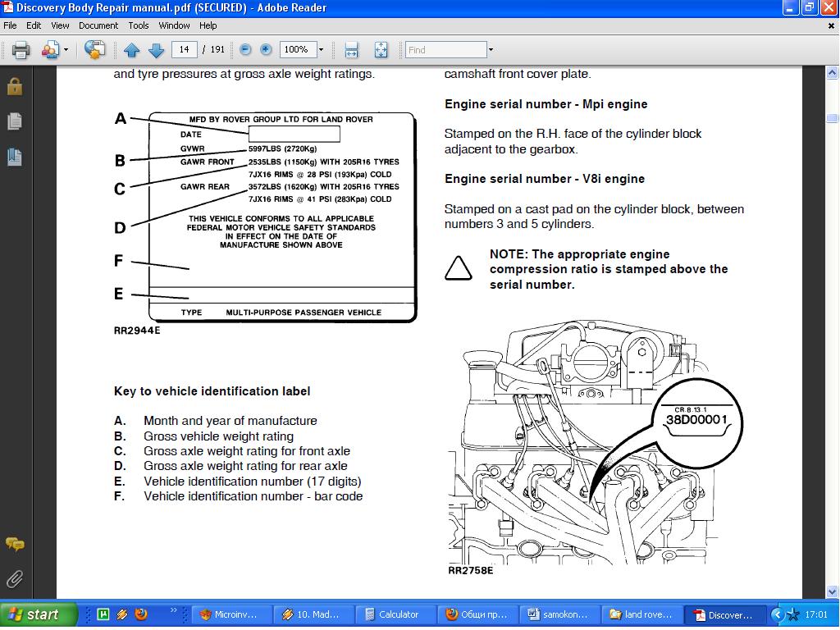Click the vertical scrollbar thumb
The height and width of the screenshot is (630, 840).
tap(832, 118)
